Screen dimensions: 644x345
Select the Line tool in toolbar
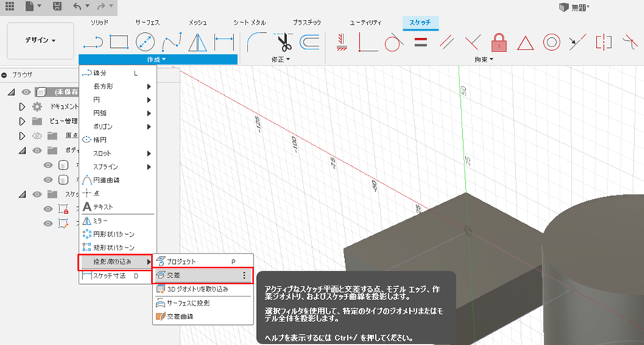pyautogui.click(x=93, y=42)
